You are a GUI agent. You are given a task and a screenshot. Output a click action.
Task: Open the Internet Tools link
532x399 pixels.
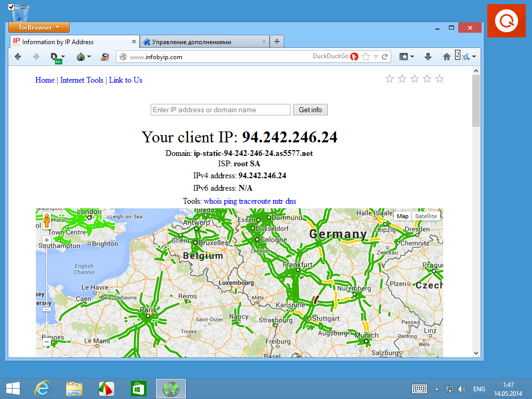point(82,80)
